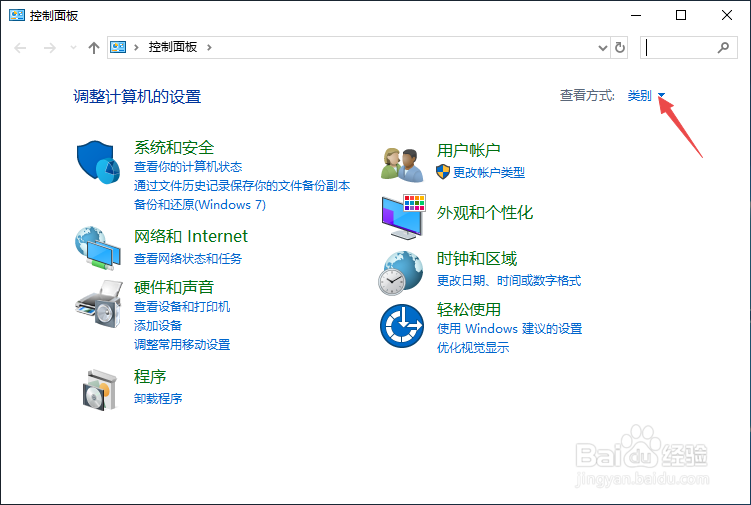Expand the chevron before 控制面板 in address bar

click(136, 47)
